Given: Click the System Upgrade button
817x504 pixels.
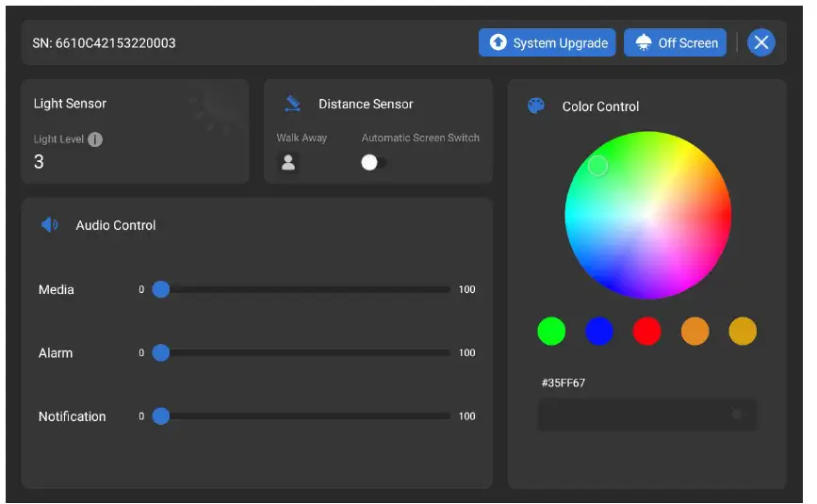Looking at the screenshot, I should pyautogui.click(x=547, y=42).
